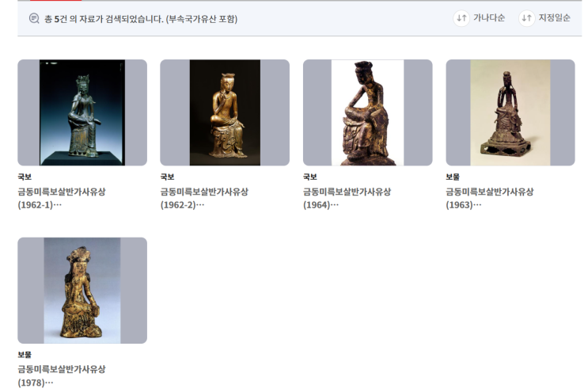This screenshot has height=392, width=588.
Task: Open title link 금동미륵보살반가사유상 (1964)
Action: [347, 198]
